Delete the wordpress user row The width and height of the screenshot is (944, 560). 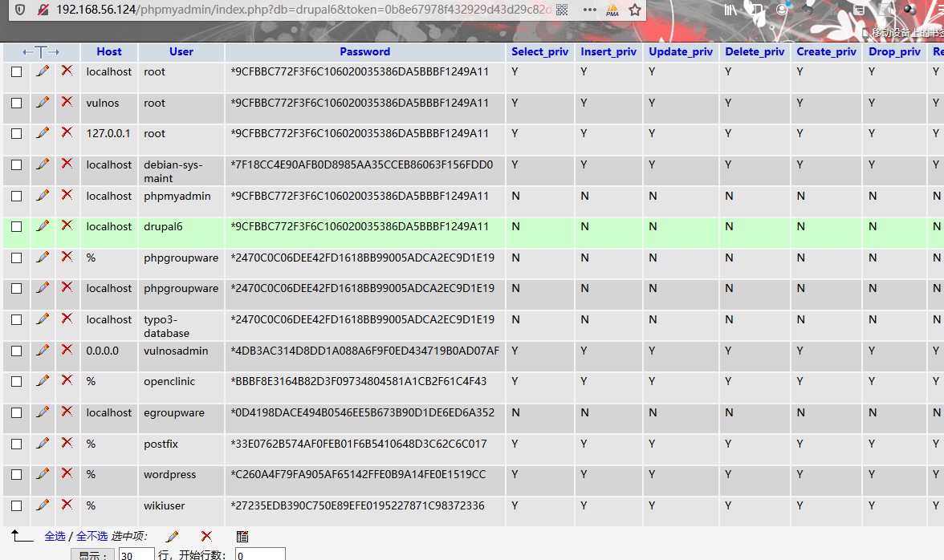pyautogui.click(x=67, y=474)
